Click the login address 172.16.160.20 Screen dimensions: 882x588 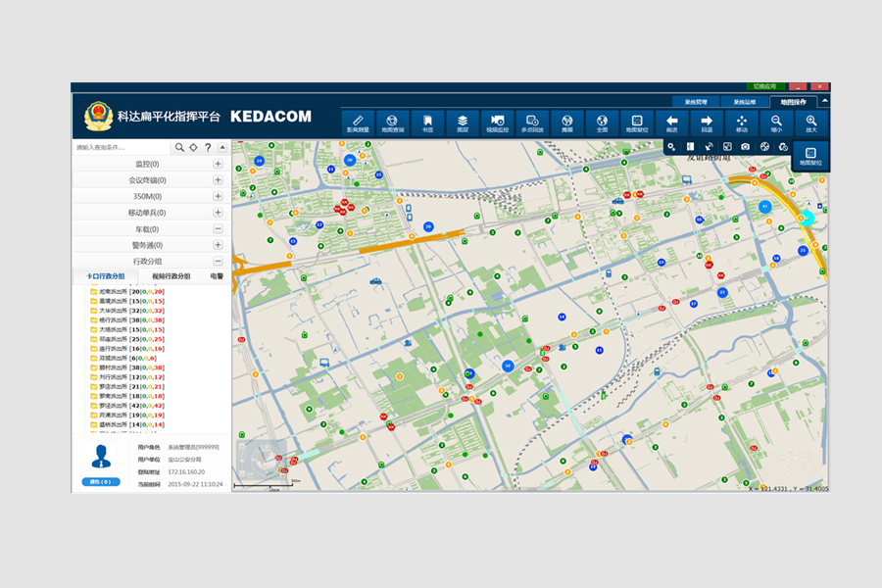pos(186,472)
